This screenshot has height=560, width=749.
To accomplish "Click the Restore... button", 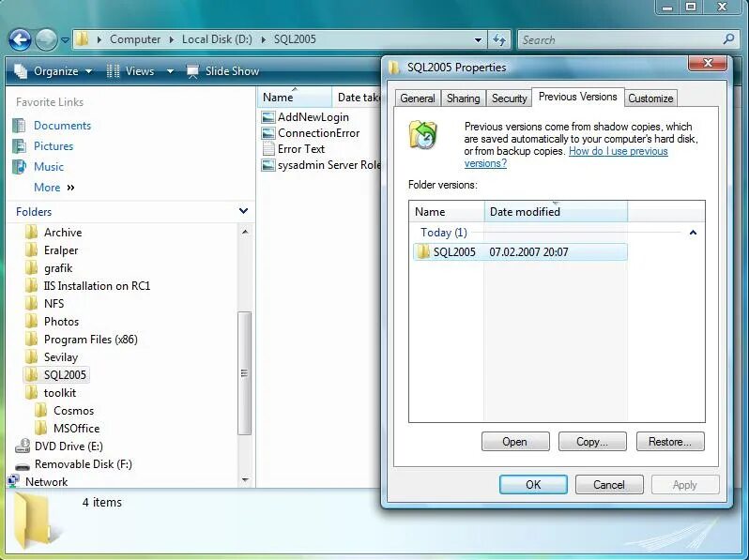I will [x=670, y=442].
